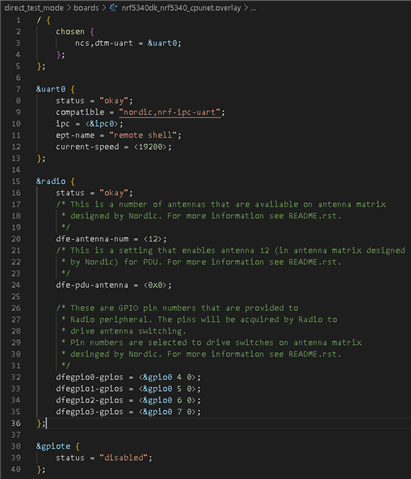Place cursor on &radio node label
The image size is (411, 479).
pos(51,181)
